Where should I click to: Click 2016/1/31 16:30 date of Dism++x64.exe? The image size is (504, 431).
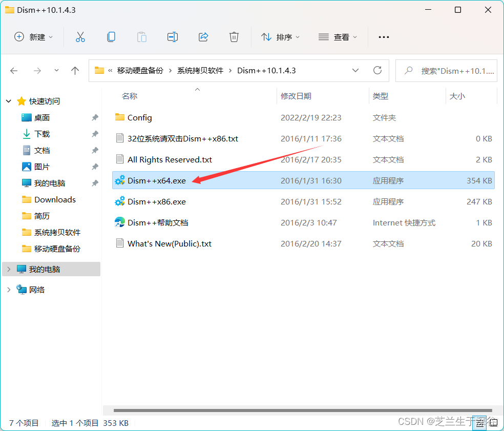pyautogui.click(x=311, y=181)
